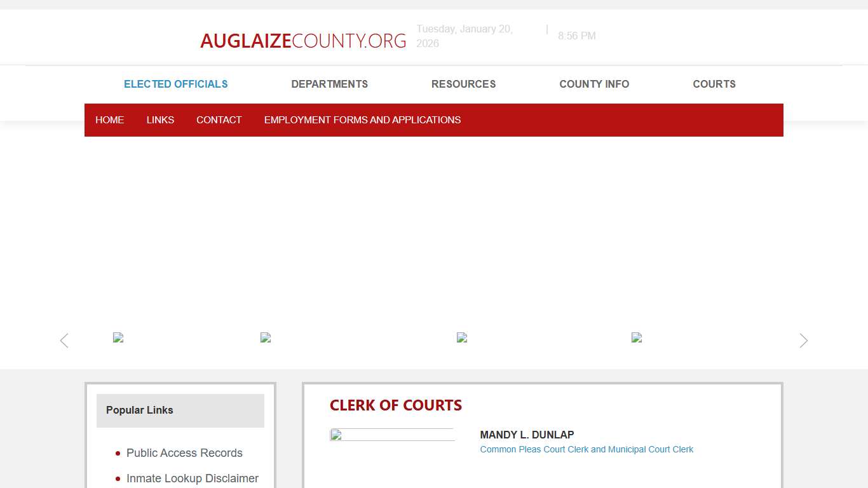Click the fourth carousel image placeholder
The height and width of the screenshot is (488, 868).
pos(636,337)
